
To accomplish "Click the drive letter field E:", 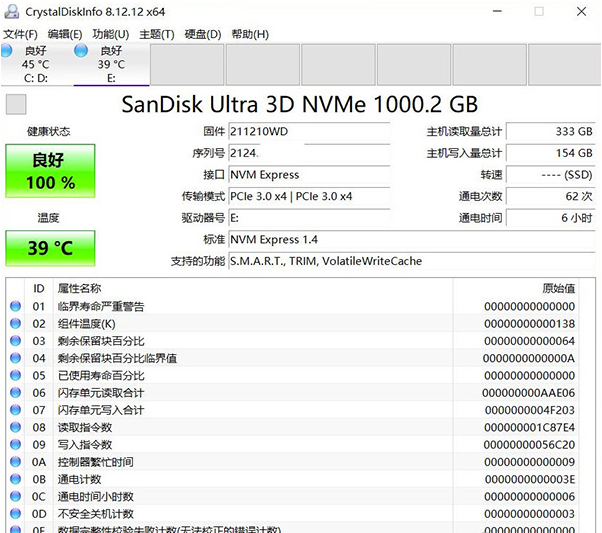I will click(x=309, y=218).
